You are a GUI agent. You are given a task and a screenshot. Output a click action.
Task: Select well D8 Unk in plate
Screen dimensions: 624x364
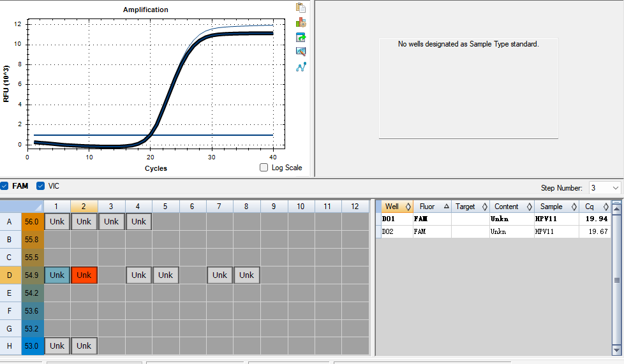pos(247,275)
